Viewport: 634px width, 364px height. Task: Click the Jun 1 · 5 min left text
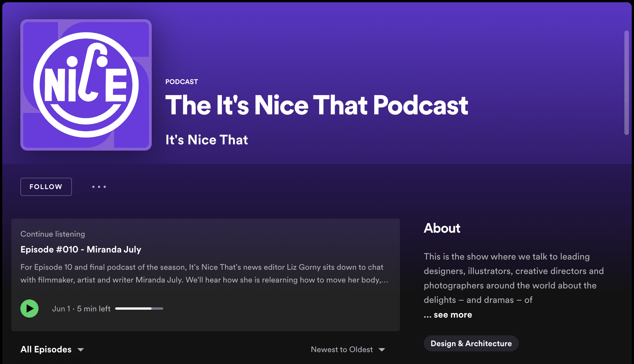point(81,309)
